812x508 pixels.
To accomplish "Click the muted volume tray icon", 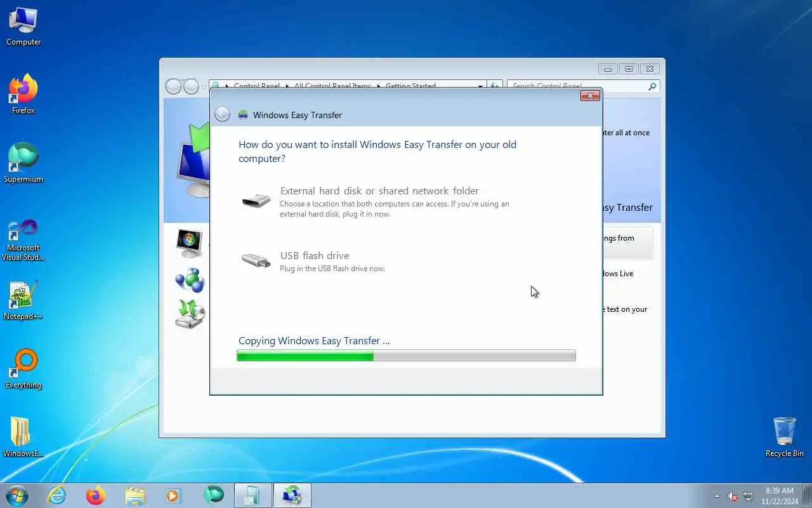I will [x=733, y=496].
